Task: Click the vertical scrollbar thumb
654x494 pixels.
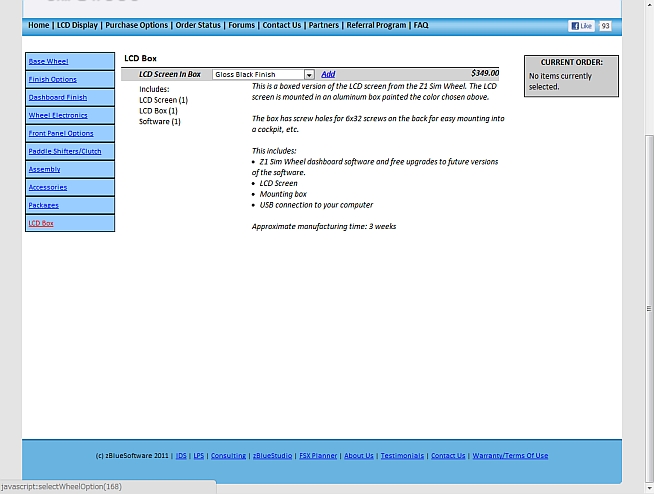Action: tap(649, 309)
